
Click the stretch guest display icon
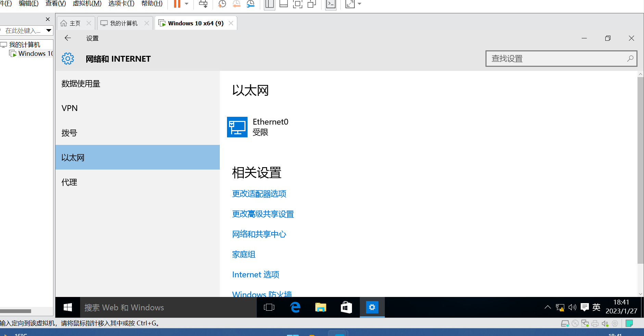[350, 4]
